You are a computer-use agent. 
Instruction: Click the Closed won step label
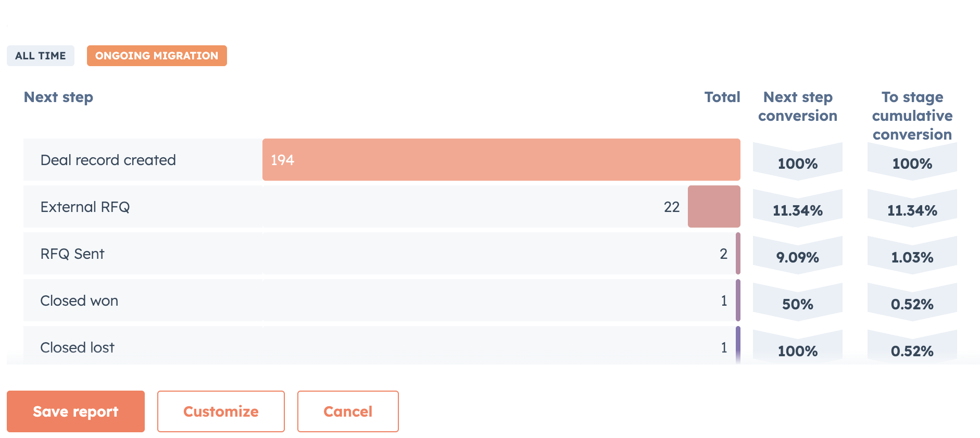(x=79, y=301)
